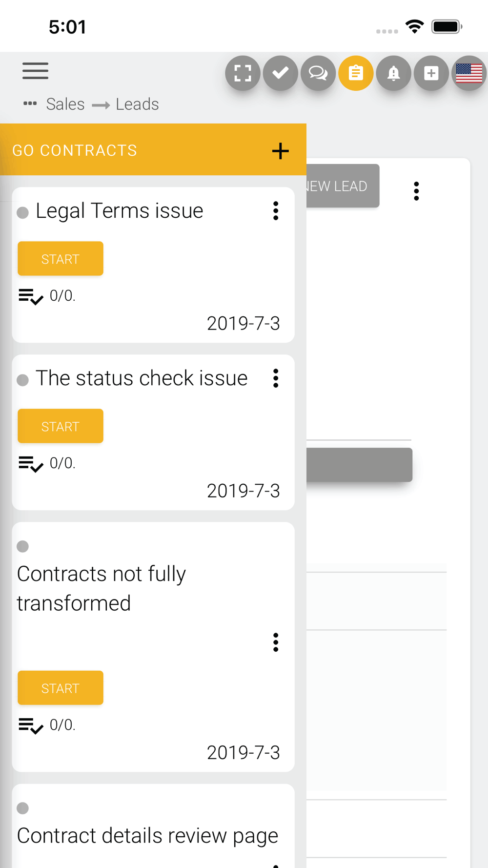488x868 pixels.
Task: Open options menu for status check issue
Action: (276, 378)
